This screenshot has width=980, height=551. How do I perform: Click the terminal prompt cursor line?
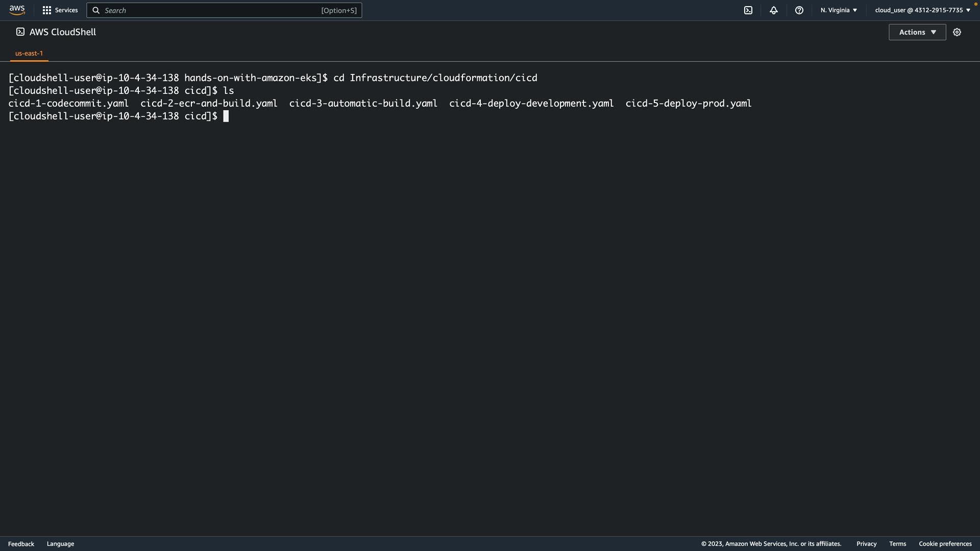click(x=226, y=116)
